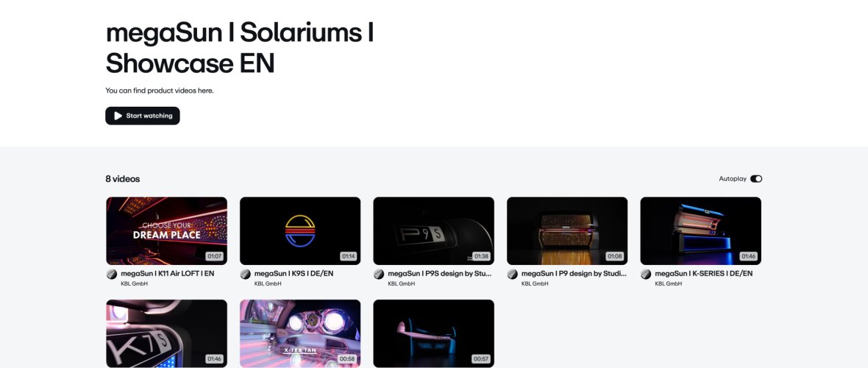
Task: Open the P9S video thumbnail
Action: coord(433,230)
